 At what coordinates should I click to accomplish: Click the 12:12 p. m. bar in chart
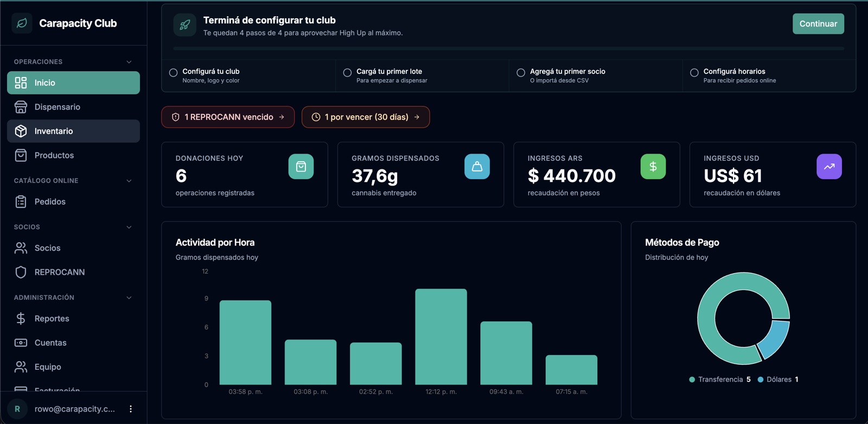(x=441, y=337)
